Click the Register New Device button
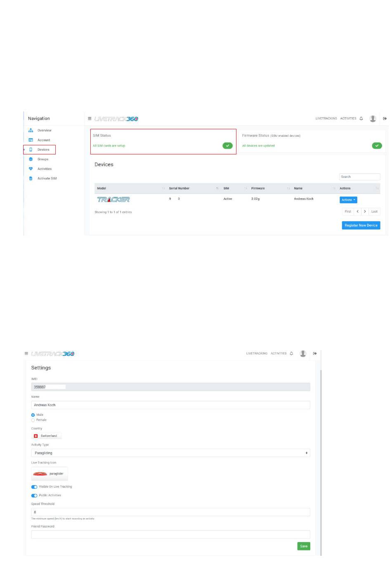Viewport: 392px width, 569px height. tap(361, 225)
